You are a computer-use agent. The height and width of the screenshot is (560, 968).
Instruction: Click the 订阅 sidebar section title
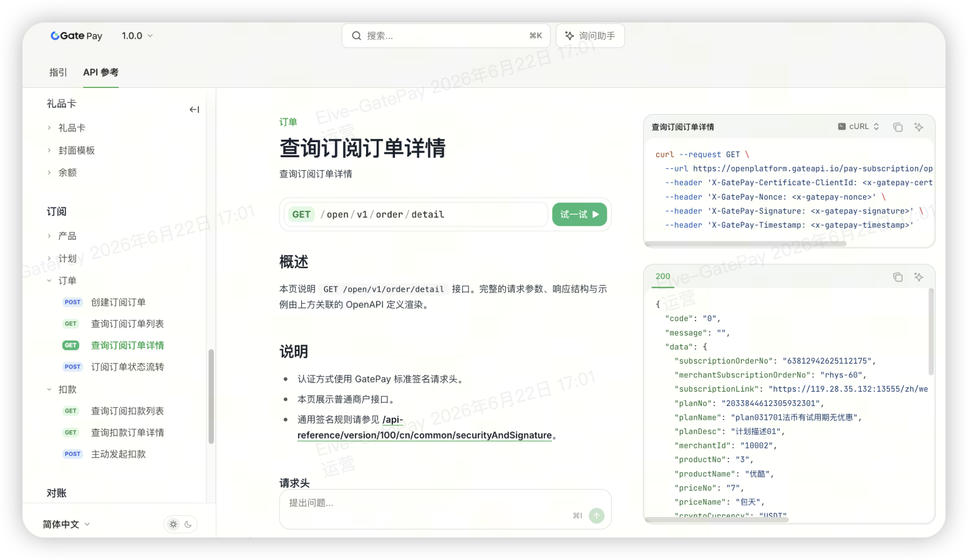56,211
